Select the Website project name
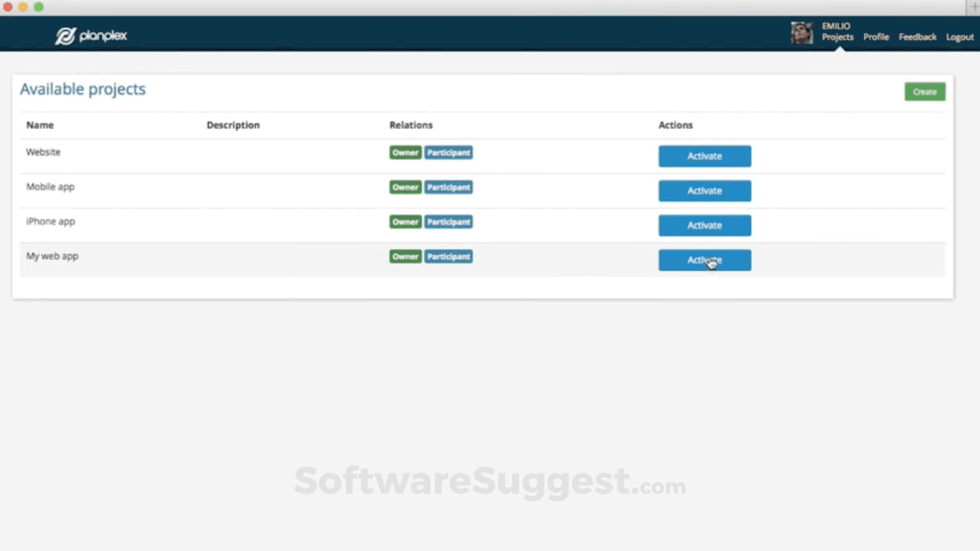This screenshot has height=551, width=980. [x=43, y=152]
